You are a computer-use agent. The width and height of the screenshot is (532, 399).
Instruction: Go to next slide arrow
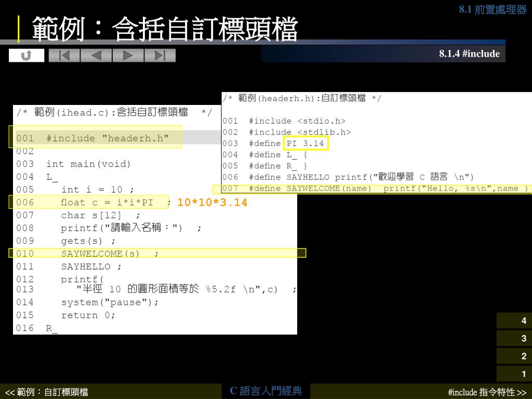[128, 55]
